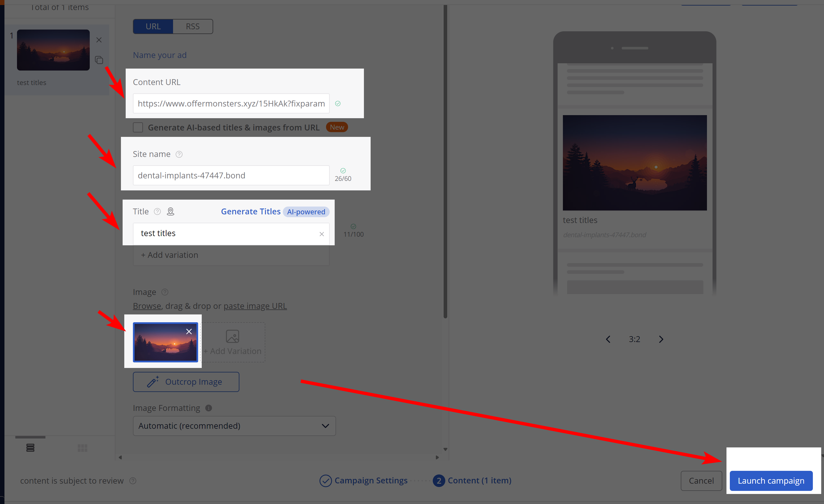824x504 pixels.
Task: Switch to the RSS option
Action: click(193, 26)
